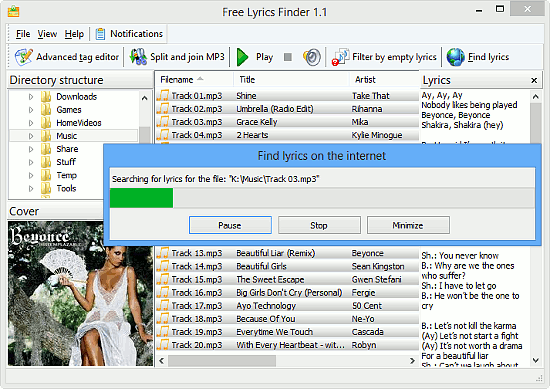Stop the lyrics search in dialog
The image size is (550, 389).
(x=319, y=225)
